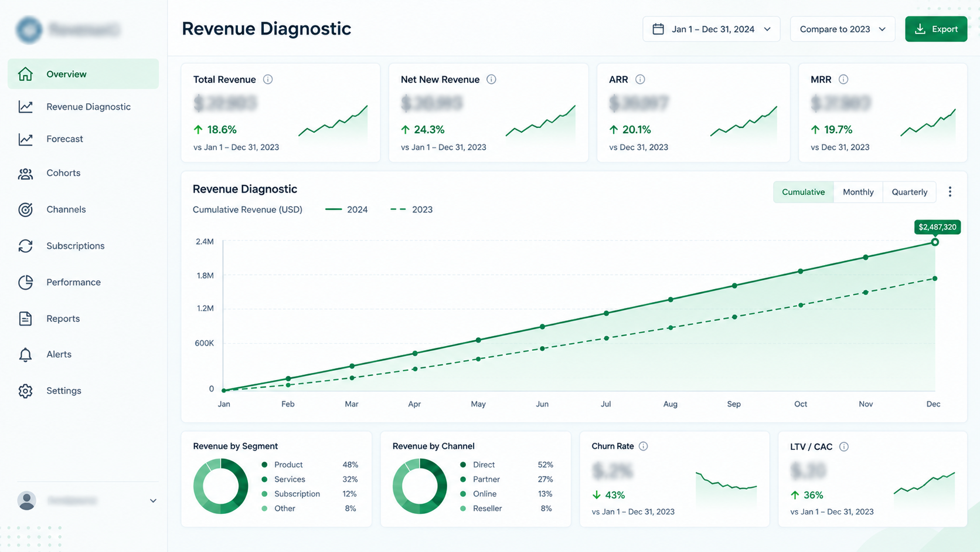The image size is (980, 552).
Task: Click the Net New Revenue info icon
Action: click(491, 79)
